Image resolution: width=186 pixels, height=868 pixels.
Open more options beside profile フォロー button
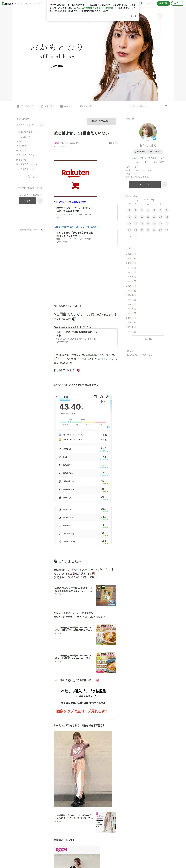point(164,184)
